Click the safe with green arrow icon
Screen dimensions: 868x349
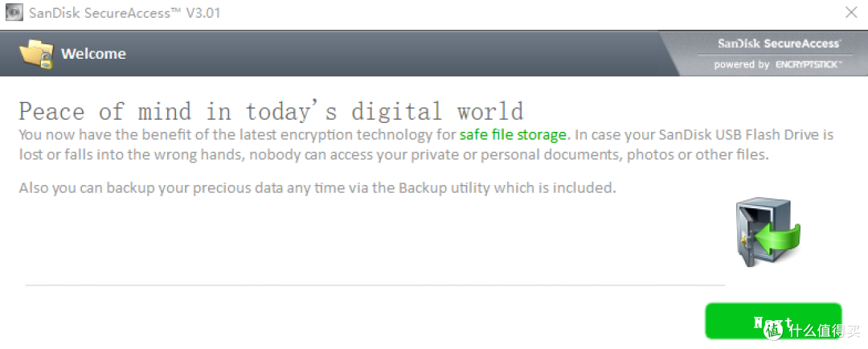(768, 232)
